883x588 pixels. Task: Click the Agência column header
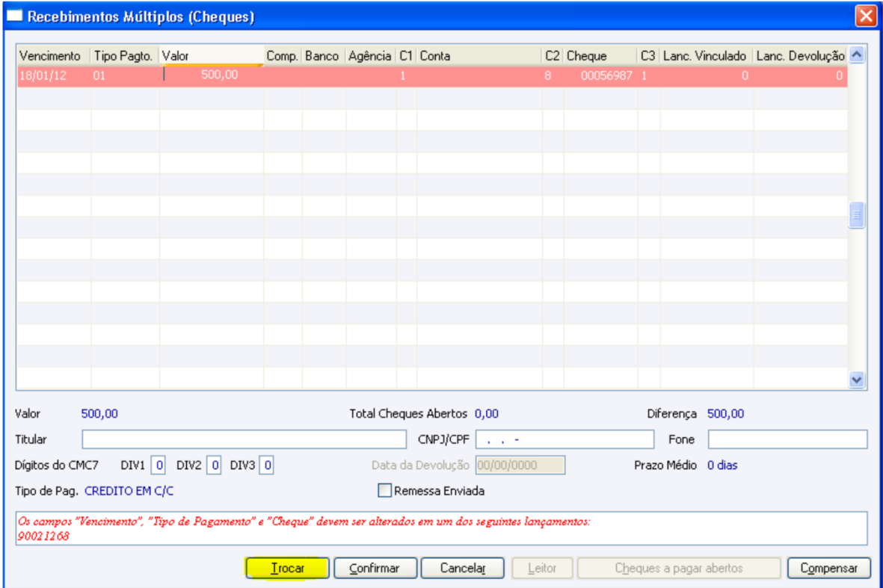pyautogui.click(x=371, y=56)
